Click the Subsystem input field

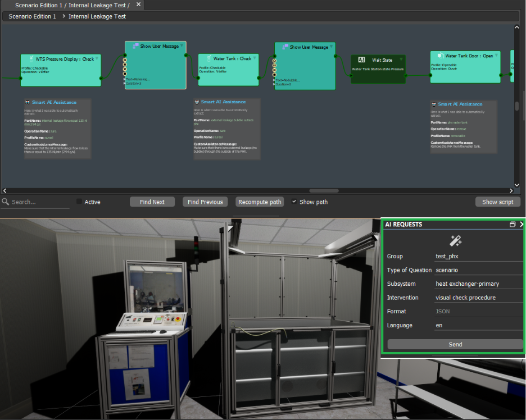(x=478, y=284)
